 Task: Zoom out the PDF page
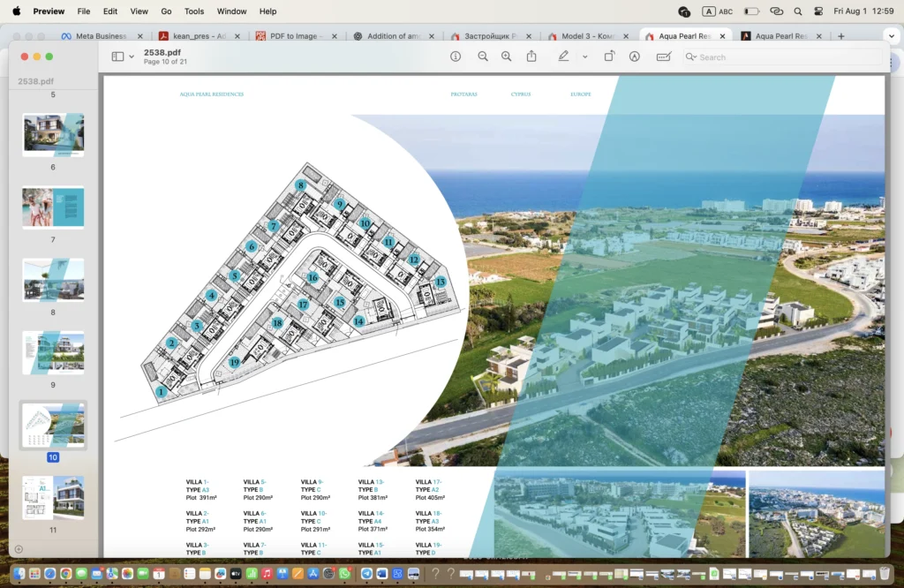483,57
